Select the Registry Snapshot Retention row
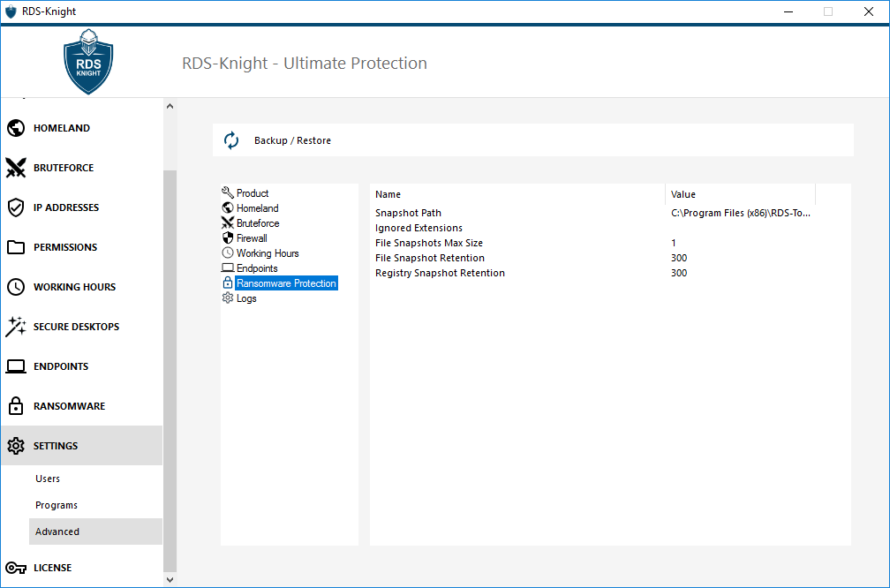 [592, 273]
